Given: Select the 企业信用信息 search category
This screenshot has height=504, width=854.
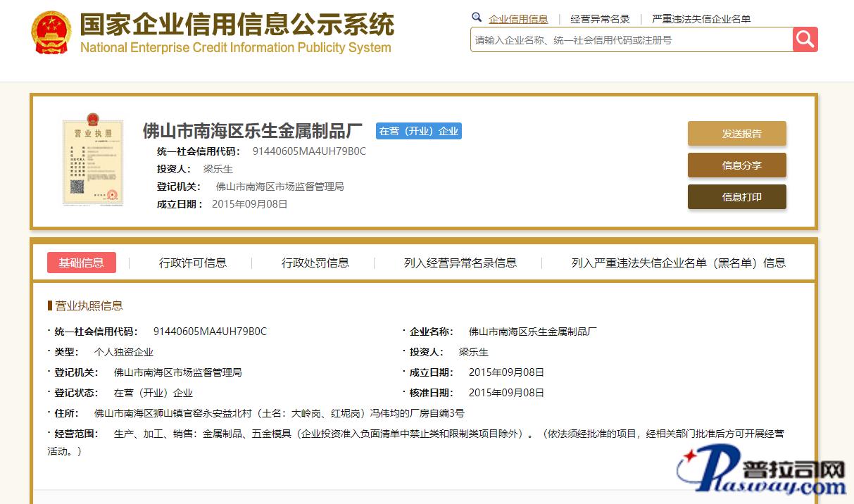Looking at the screenshot, I should 518,19.
